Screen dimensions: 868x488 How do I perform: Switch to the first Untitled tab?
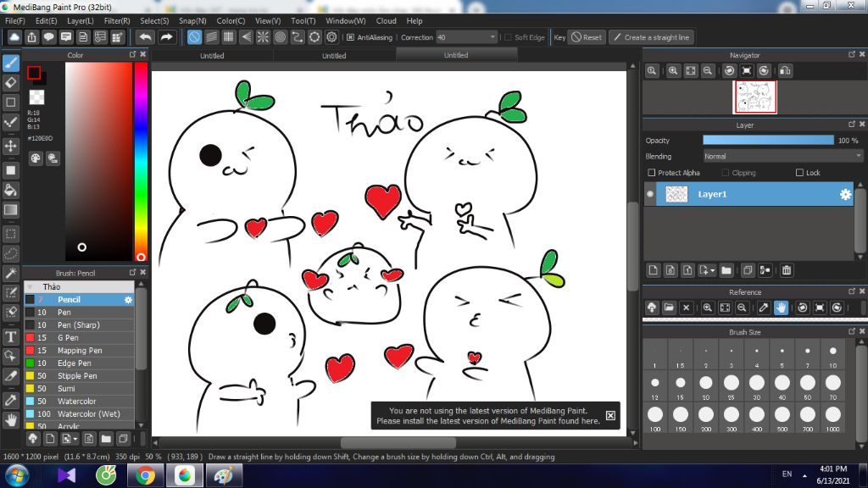pos(212,55)
